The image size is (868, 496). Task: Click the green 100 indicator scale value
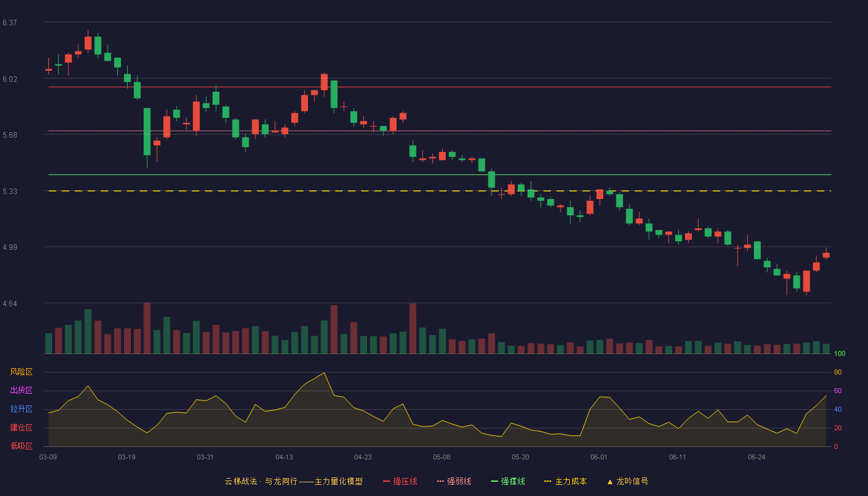[839, 353]
